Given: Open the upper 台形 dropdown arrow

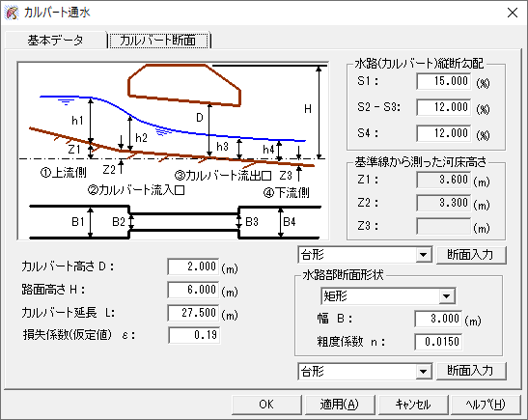Looking at the screenshot, I should 424,255.
